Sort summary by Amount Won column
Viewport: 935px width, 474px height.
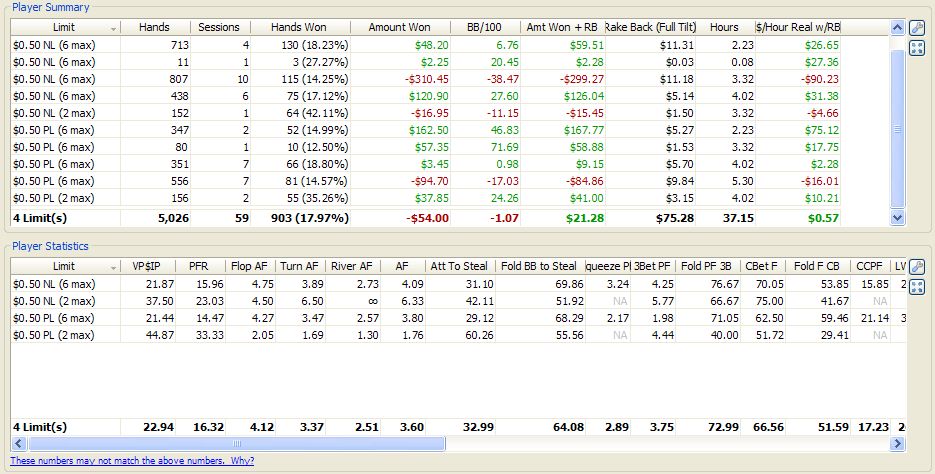(400, 27)
